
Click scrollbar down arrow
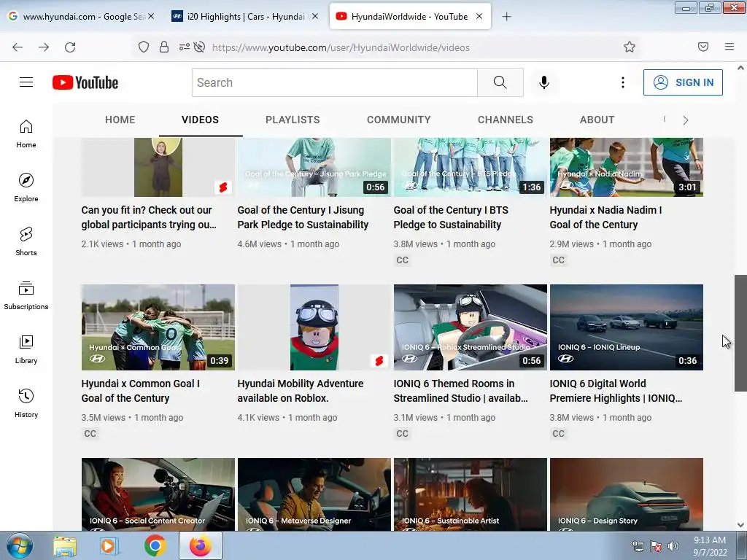[740, 525]
